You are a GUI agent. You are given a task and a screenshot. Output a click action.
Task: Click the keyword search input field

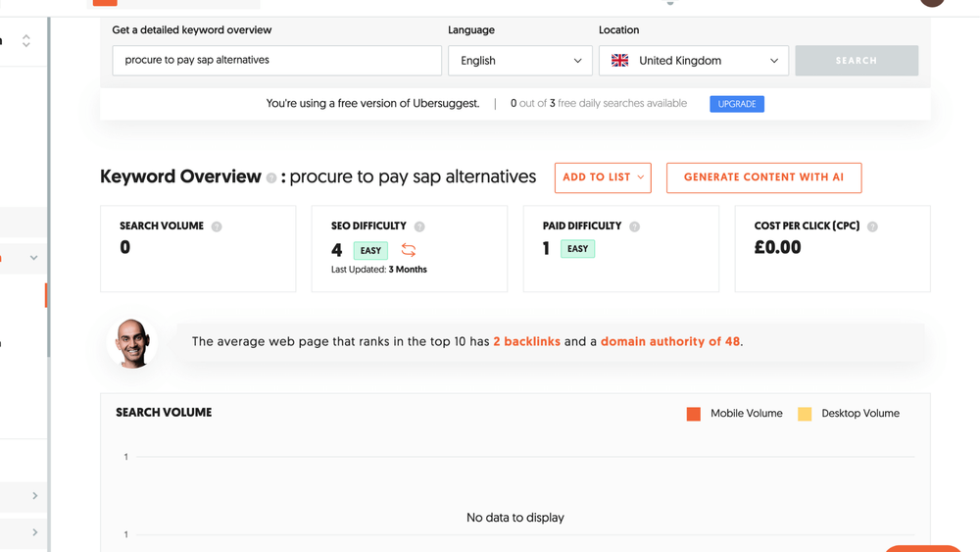[x=277, y=60]
